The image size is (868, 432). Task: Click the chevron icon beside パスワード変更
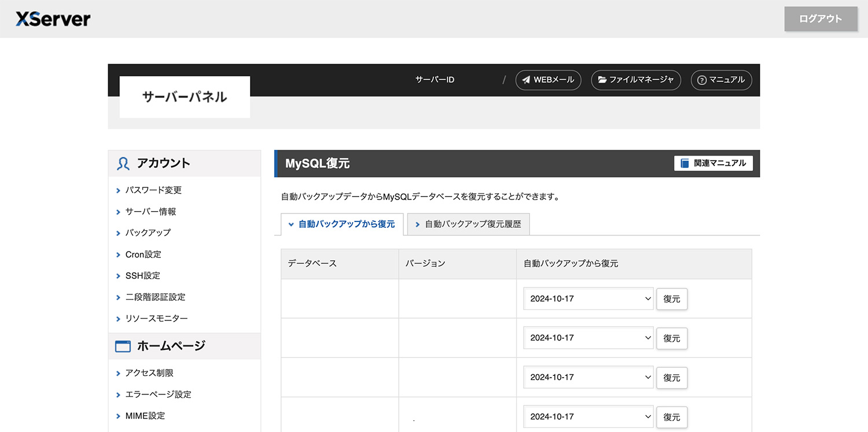(x=119, y=190)
